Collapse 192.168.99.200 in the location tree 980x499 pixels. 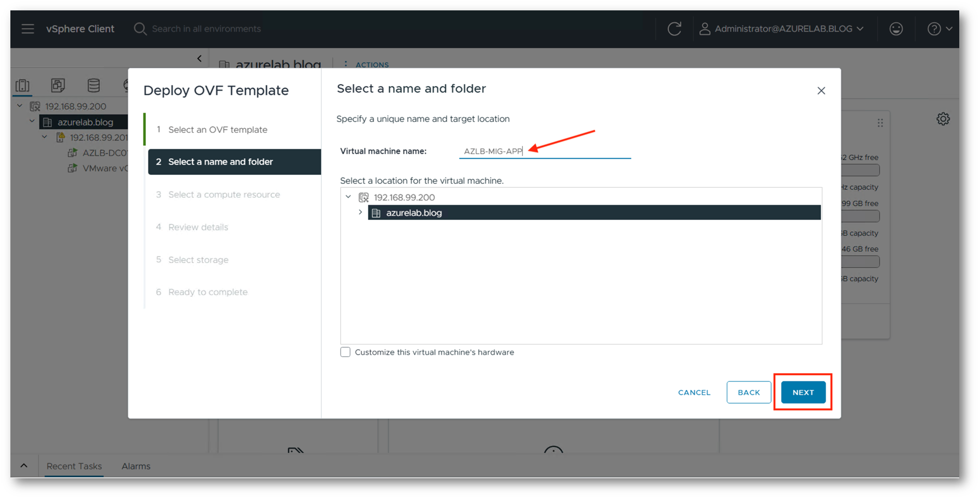tap(348, 197)
